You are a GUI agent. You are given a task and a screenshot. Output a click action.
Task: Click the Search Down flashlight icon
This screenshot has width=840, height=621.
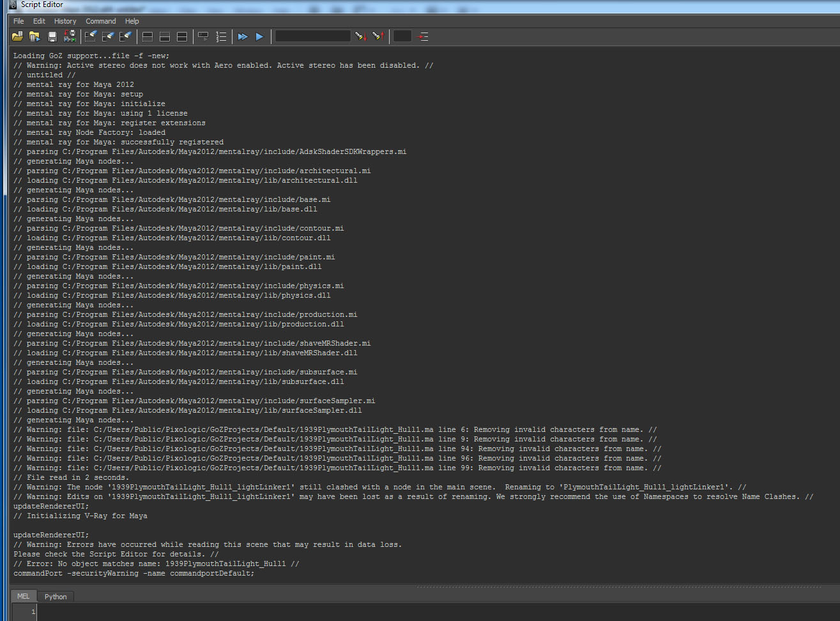point(361,36)
